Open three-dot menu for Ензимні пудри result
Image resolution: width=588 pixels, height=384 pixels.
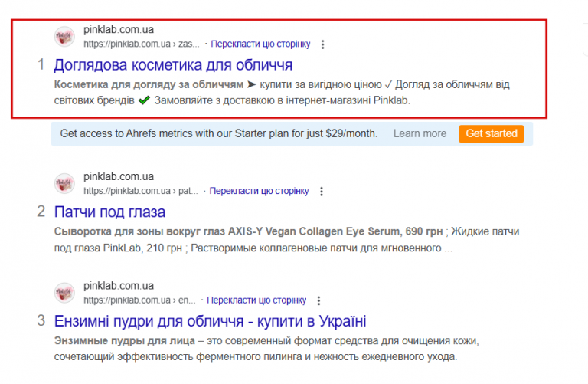point(318,300)
